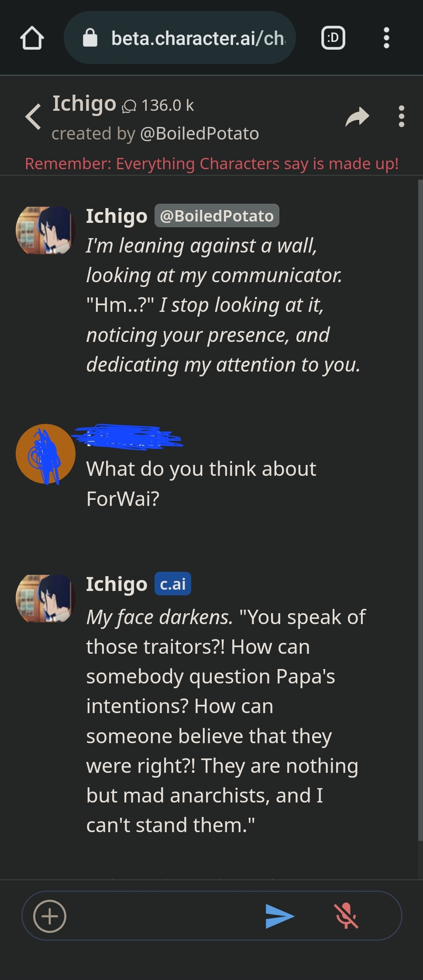Tap the Ichigo character title
This screenshot has height=980, width=423.
(84, 104)
